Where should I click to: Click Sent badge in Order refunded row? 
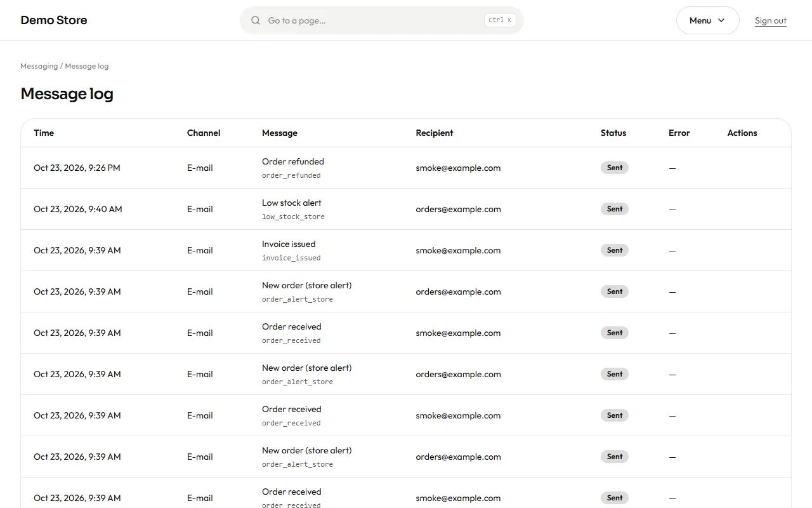point(615,168)
